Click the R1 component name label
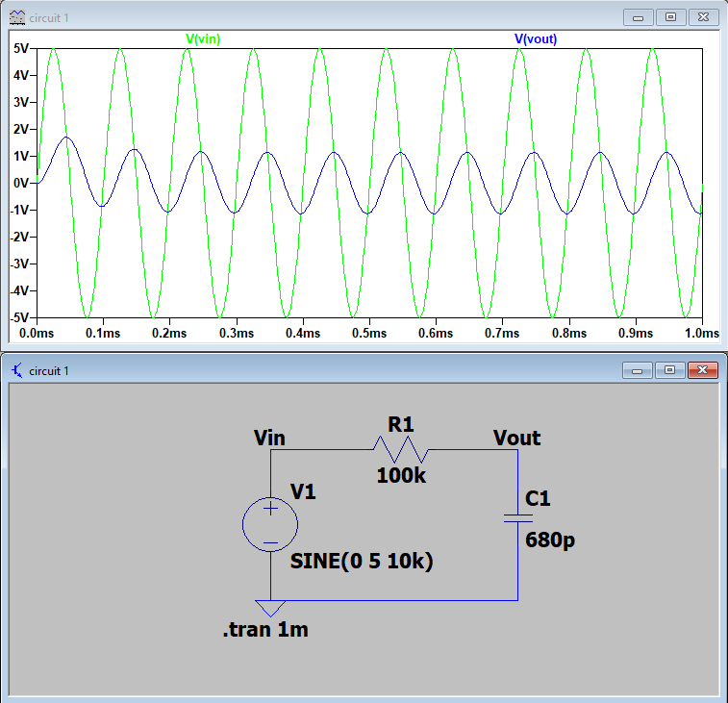The width and height of the screenshot is (728, 703). point(401,424)
